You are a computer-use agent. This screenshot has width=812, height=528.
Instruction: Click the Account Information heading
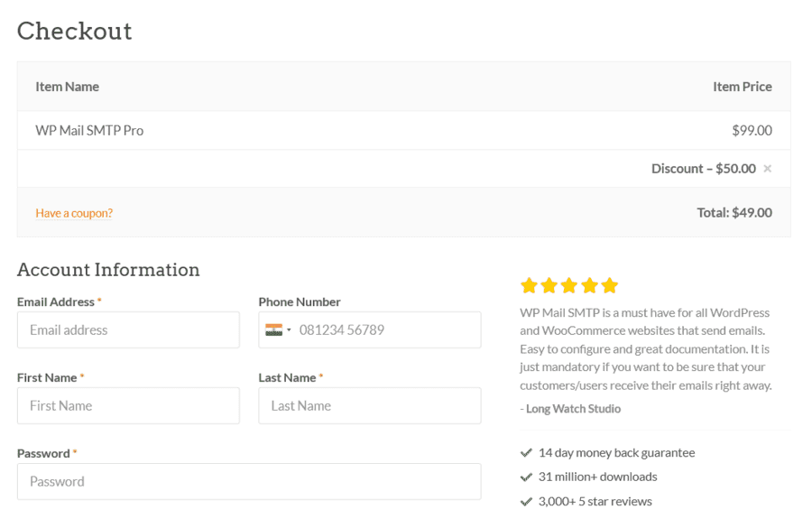108,270
